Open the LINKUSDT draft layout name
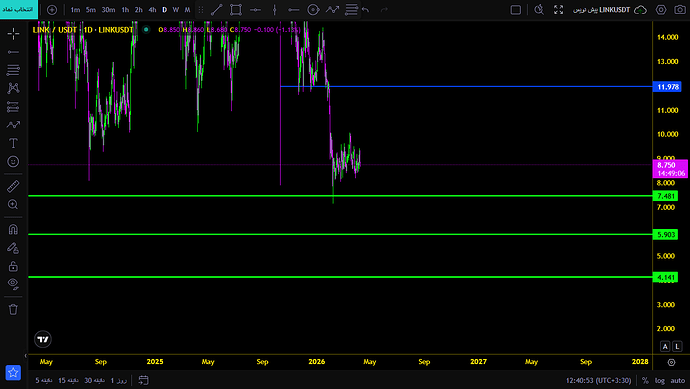Image resolution: width=690 pixels, height=389 pixels. pos(601,10)
